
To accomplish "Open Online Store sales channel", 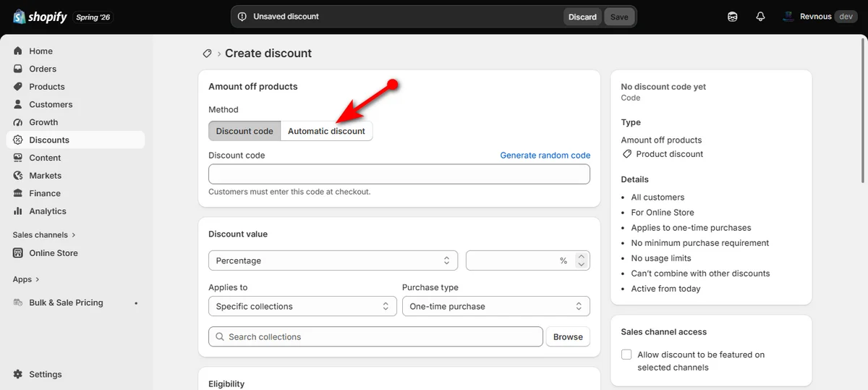I will (76, 253).
